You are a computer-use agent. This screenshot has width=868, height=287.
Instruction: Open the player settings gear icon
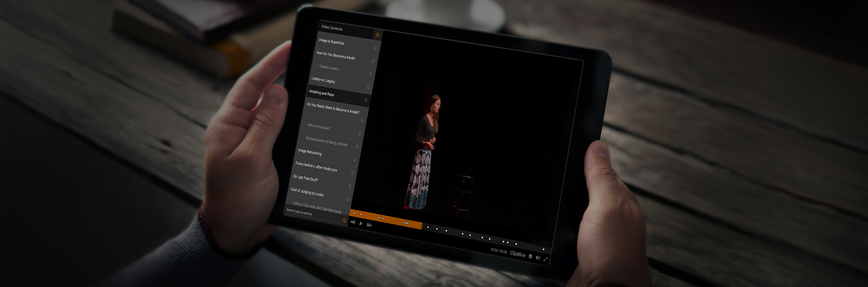tap(530, 256)
